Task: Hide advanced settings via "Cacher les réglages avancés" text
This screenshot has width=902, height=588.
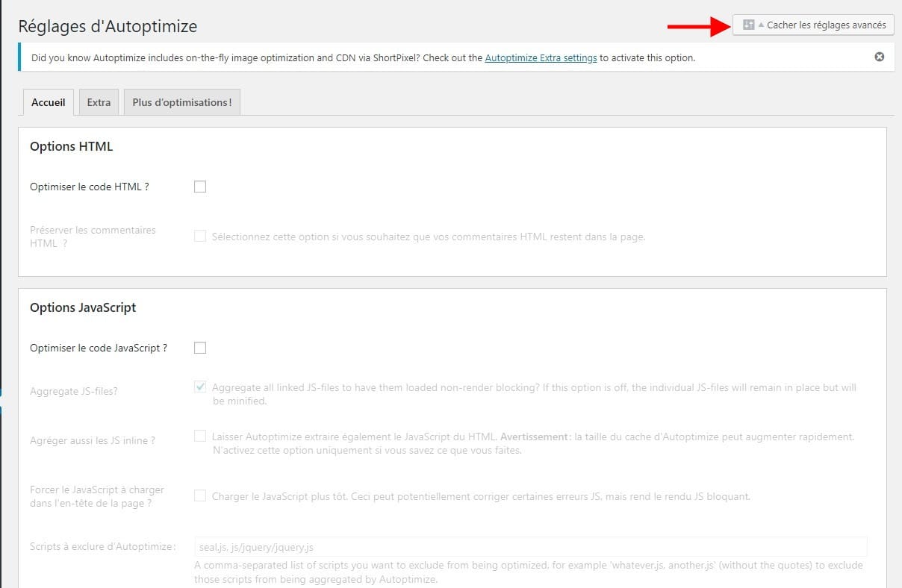Action: point(826,25)
